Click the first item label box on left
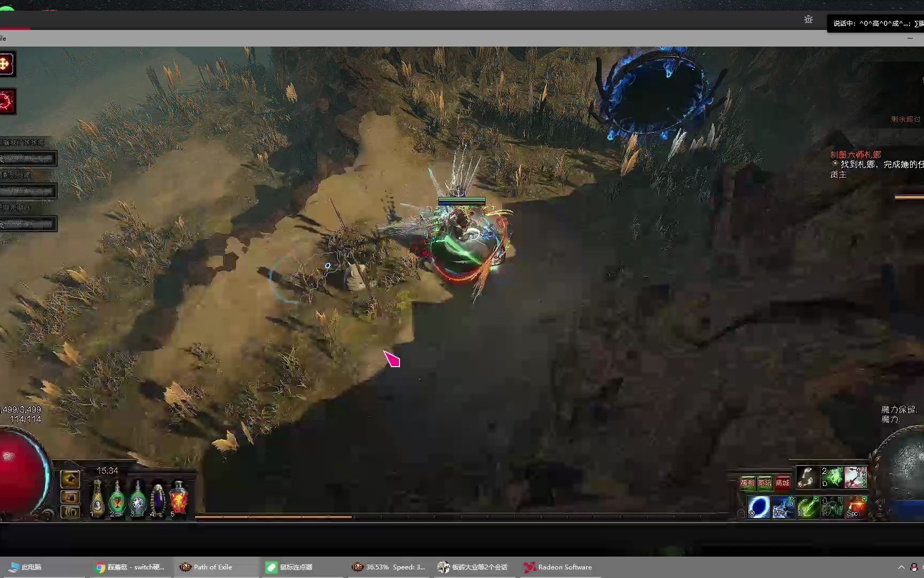This screenshot has height=578, width=924. (28, 158)
